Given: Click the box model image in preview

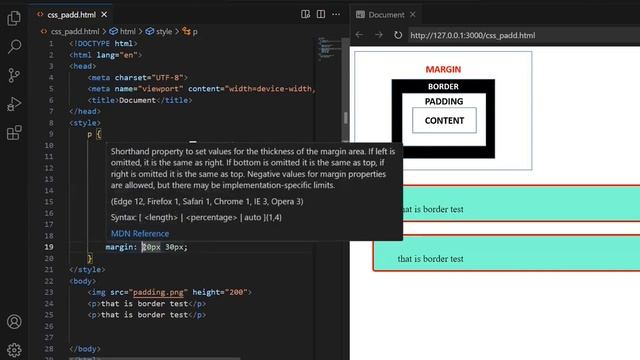Looking at the screenshot, I should coord(443,110).
